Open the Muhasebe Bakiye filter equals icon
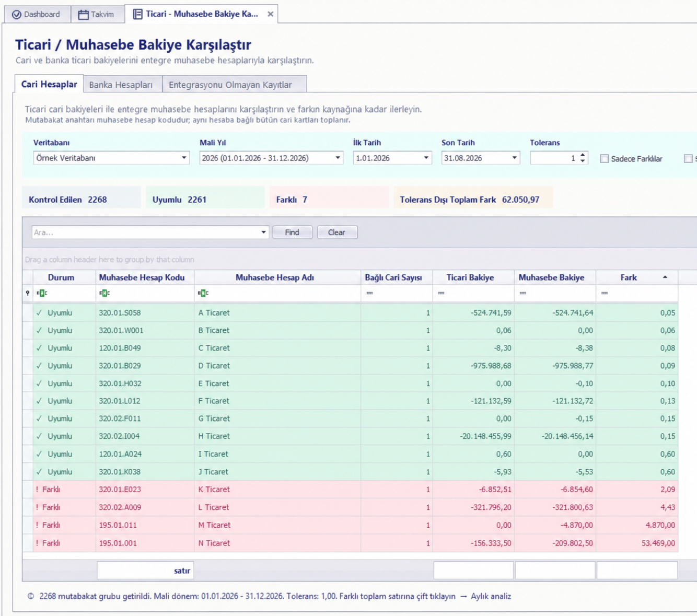The width and height of the screenshot is (697, 616). (x=522, y=293)
